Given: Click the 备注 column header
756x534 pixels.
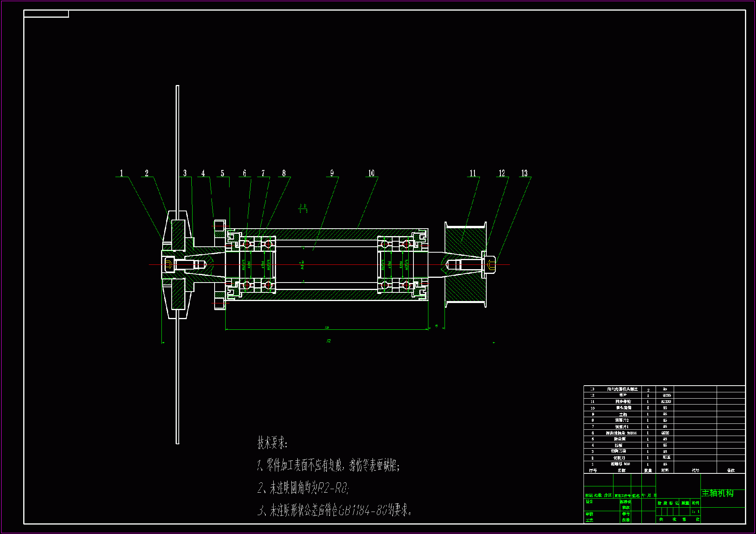Looking at the screenshot, I should [731, 470].
